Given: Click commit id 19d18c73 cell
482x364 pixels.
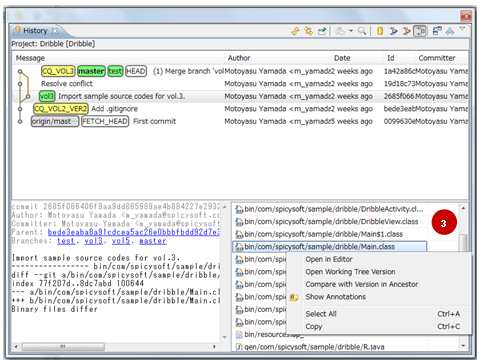Looking at the screenshot, I should (x=399, y=84).
